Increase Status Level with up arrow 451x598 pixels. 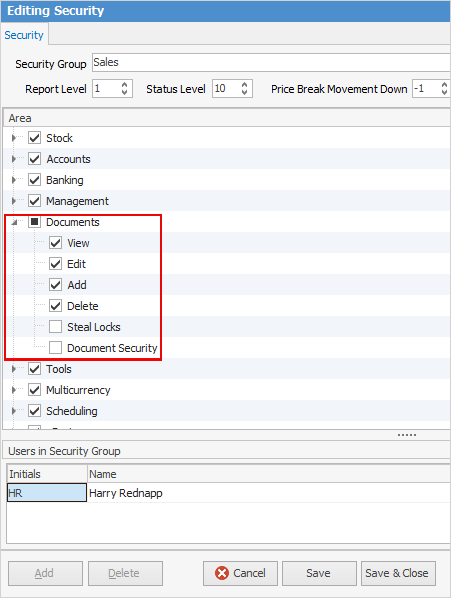[x=244, y=84]
